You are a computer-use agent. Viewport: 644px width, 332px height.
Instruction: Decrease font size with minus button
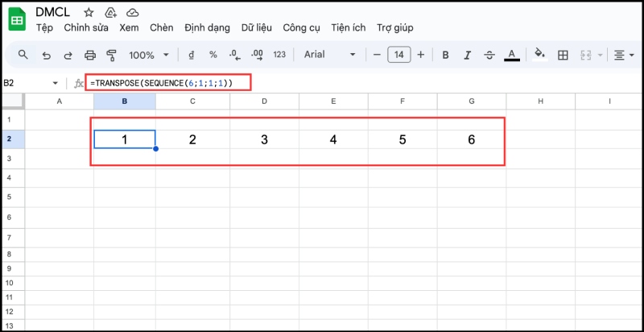377,55
